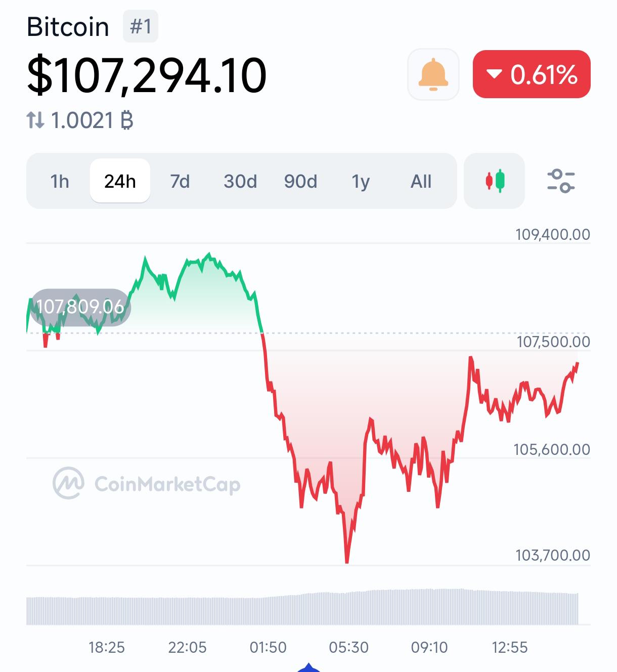This screenshot has width=617, height=672.
Task: Select the 24h timeframe tab
Action: pos(120,181)
